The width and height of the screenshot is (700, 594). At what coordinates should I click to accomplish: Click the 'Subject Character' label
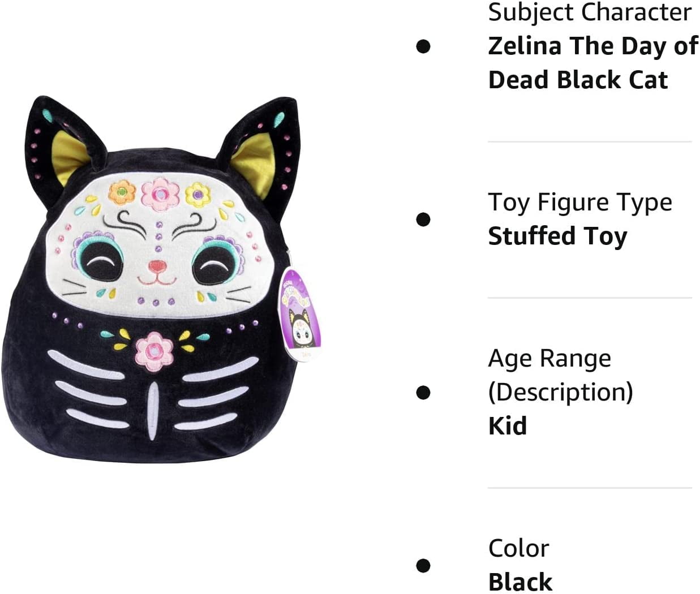tap(590, 12)
